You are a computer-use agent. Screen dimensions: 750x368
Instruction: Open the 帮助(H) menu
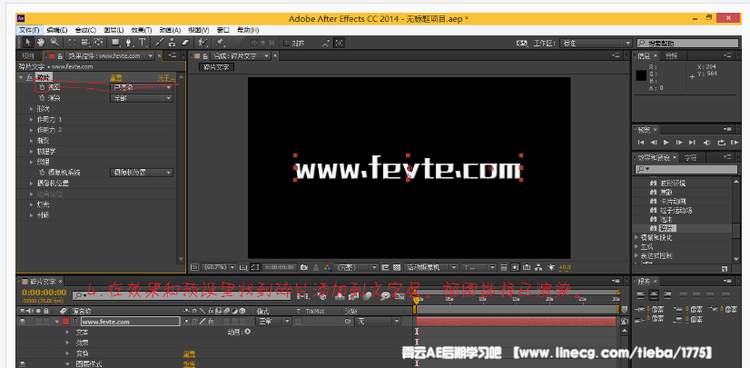click(x=248, y=30)
